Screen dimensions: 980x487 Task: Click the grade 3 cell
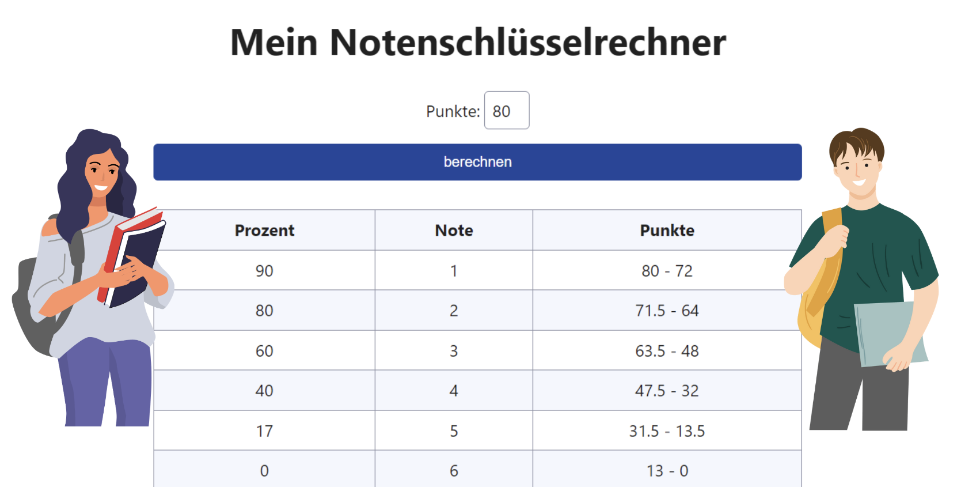coord(454,350)
